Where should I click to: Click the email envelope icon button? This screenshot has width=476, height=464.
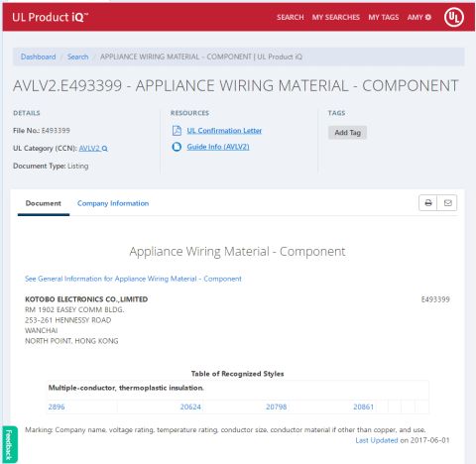447,203
